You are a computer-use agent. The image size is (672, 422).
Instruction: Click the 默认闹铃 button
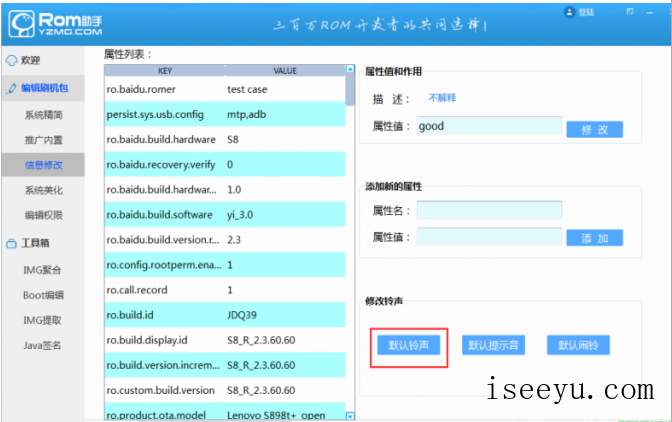[578, 345]
